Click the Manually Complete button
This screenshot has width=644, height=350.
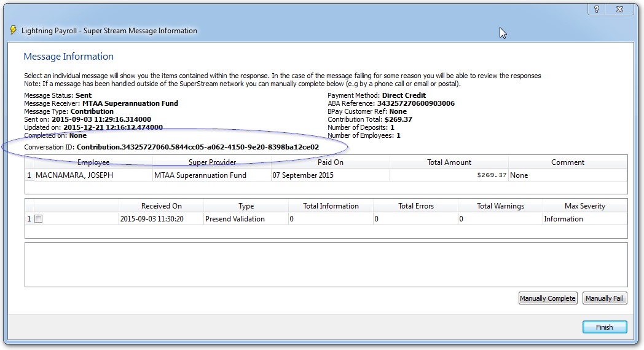coord(548,298)
